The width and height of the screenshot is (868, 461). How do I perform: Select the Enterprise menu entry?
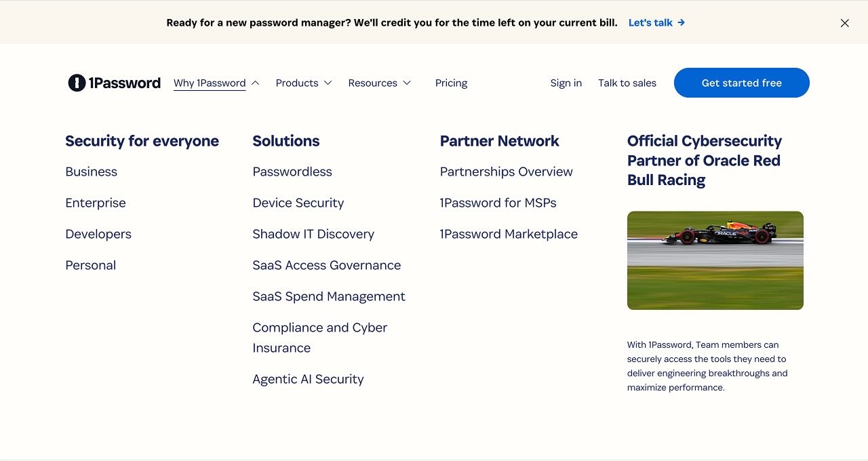[96, 203]
